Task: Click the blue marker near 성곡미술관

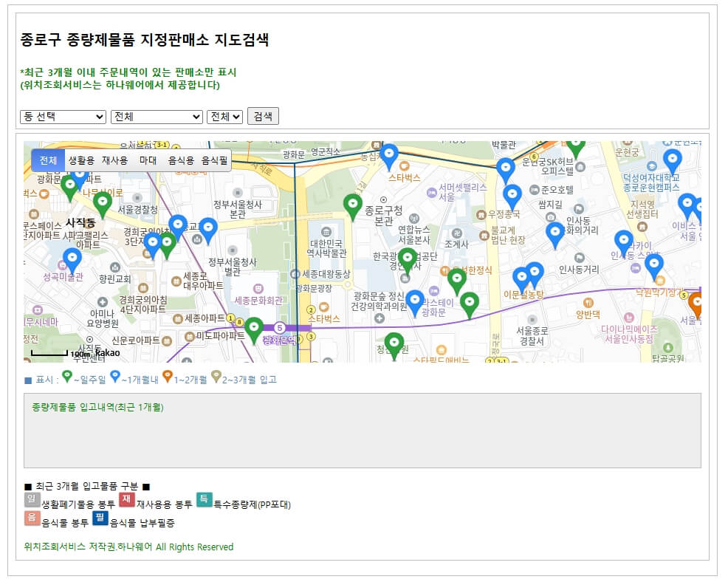Action: pyautogui.click(x=71, y=257)
